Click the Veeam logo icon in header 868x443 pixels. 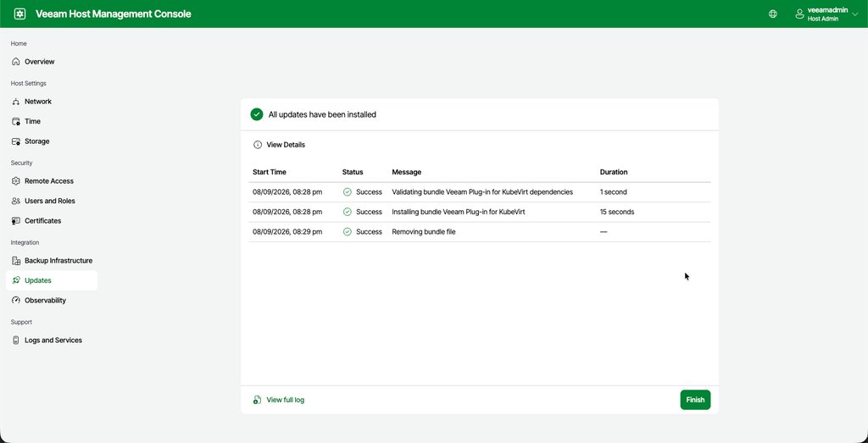[20, 14]
